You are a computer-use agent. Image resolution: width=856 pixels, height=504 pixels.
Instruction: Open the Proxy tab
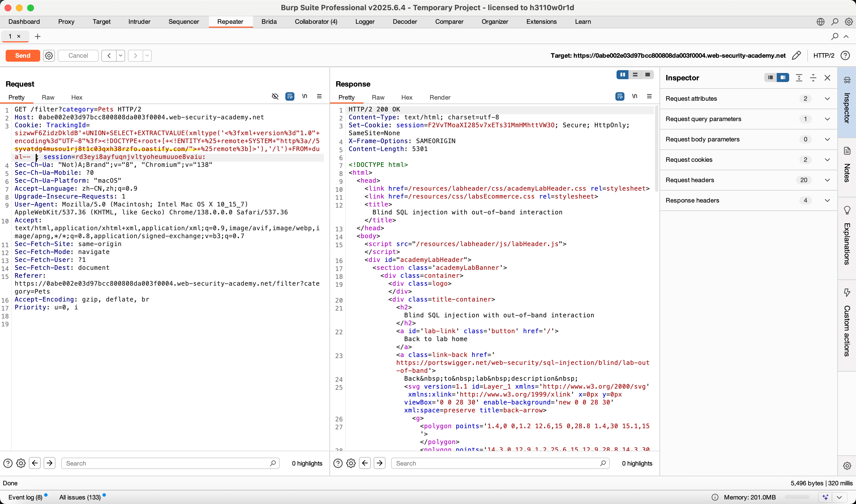point(66,21)
